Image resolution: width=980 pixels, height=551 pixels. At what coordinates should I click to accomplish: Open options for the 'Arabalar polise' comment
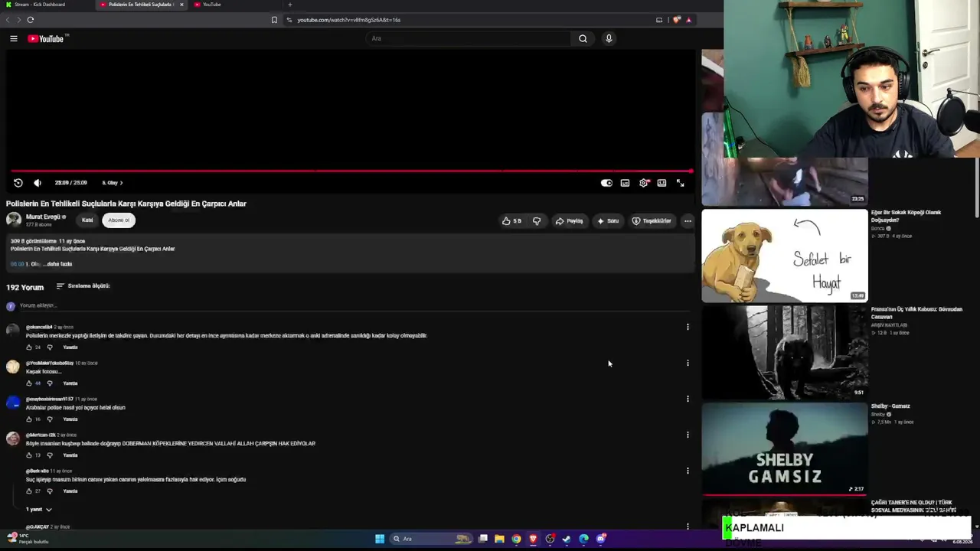pos(688,399)
